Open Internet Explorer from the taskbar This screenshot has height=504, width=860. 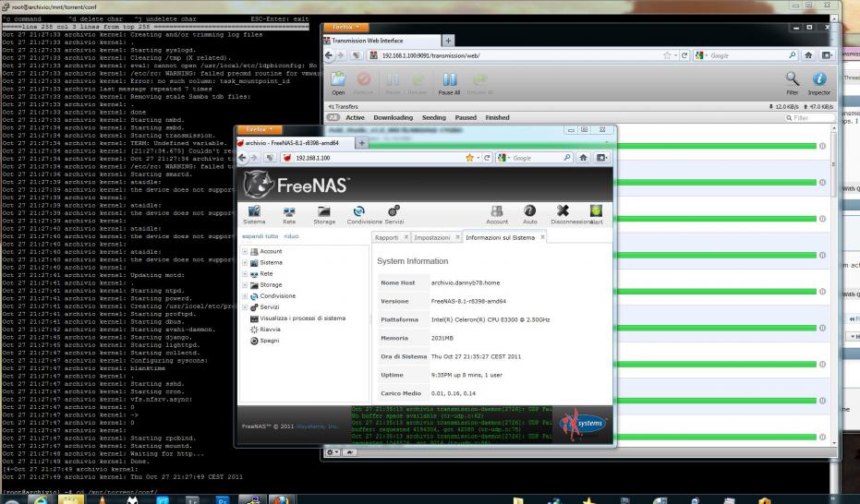click(41, 500)
